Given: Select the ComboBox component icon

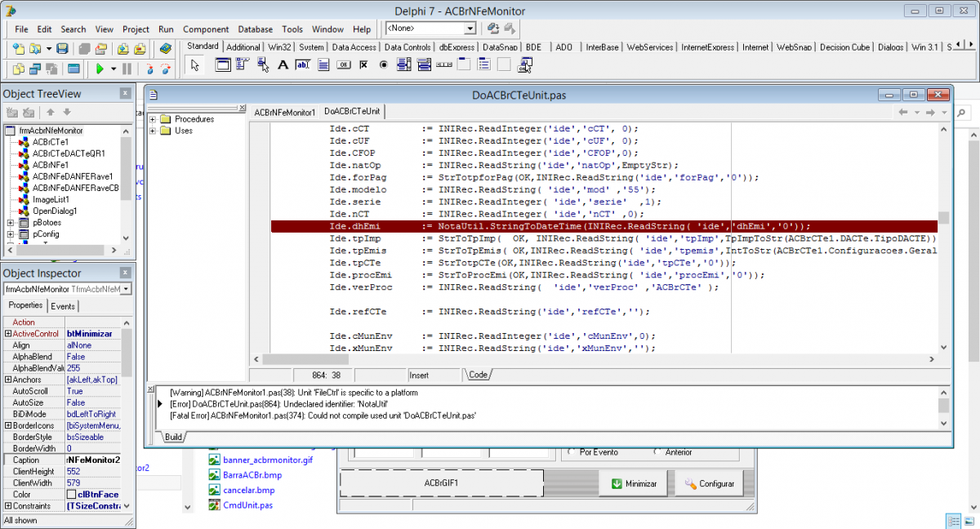Looking at the screenshot, I should 424,65.
